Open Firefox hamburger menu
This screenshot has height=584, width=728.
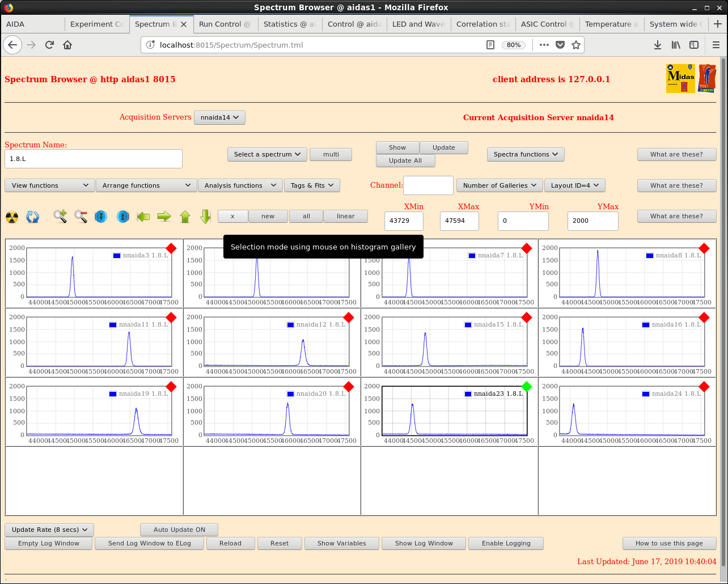point(716,45)
